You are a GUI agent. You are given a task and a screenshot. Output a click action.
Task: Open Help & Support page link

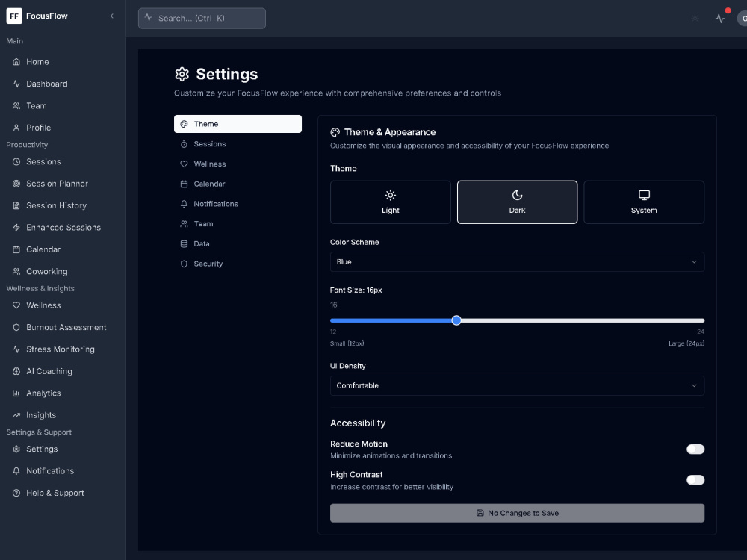tap(62, 493)
